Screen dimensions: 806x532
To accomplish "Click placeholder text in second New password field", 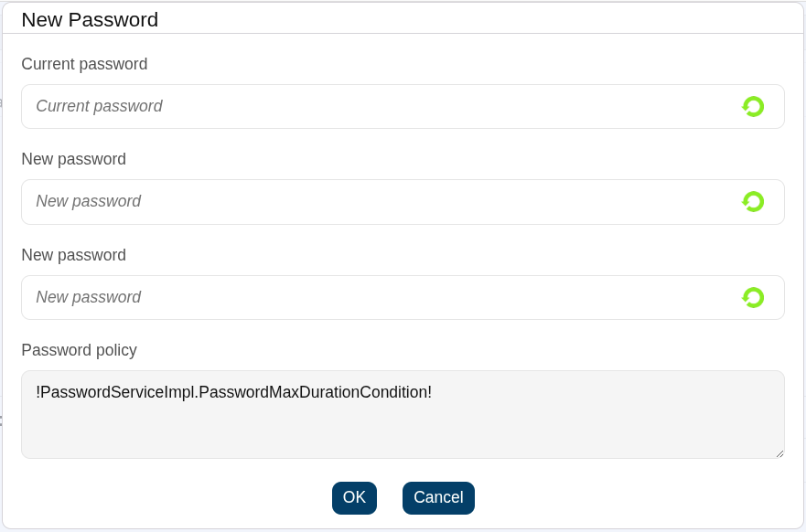I will click(x=88, y=298).
